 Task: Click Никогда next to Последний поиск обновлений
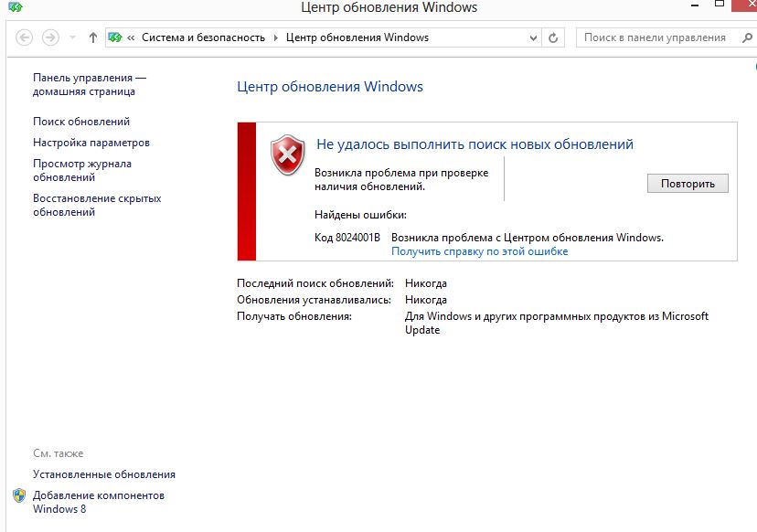426,282
